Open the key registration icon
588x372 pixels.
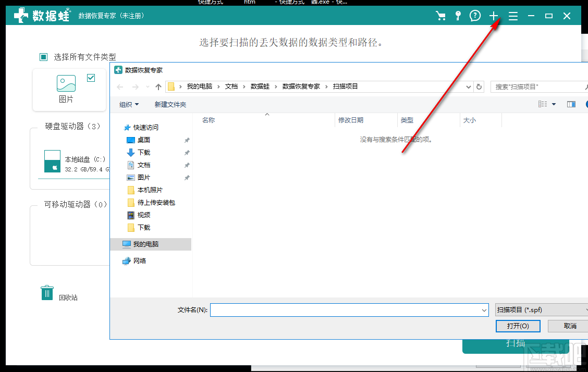pos(458,16)
